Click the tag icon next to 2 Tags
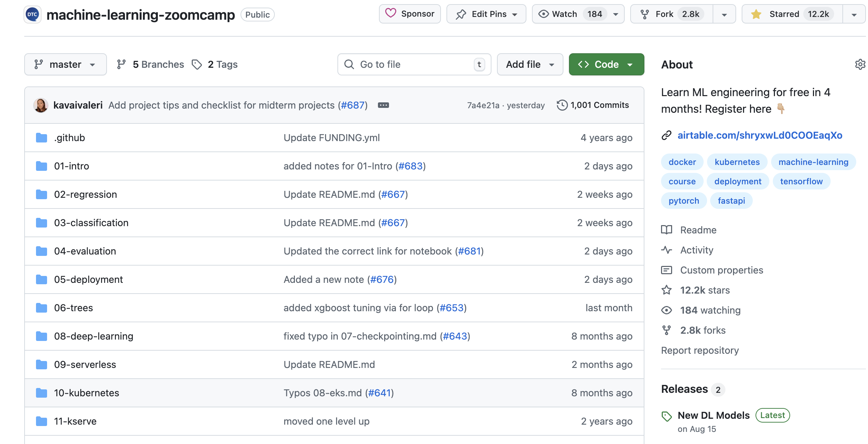The width and height of the screenshot is (868, 444). (x=197, y=64)
